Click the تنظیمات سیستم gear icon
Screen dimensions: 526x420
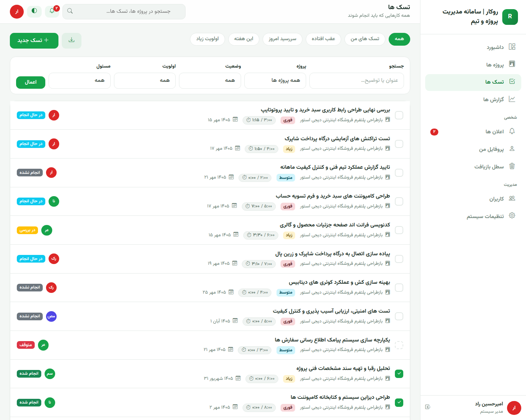click(x=512, y=216)
